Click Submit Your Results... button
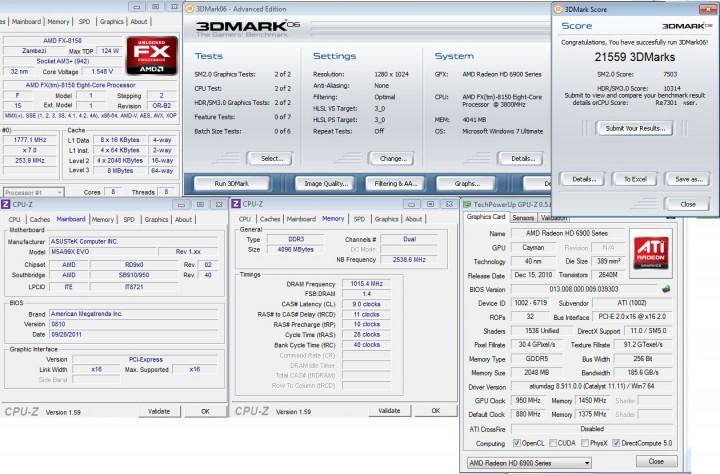The image size is (720, 474). coord(635,128)
